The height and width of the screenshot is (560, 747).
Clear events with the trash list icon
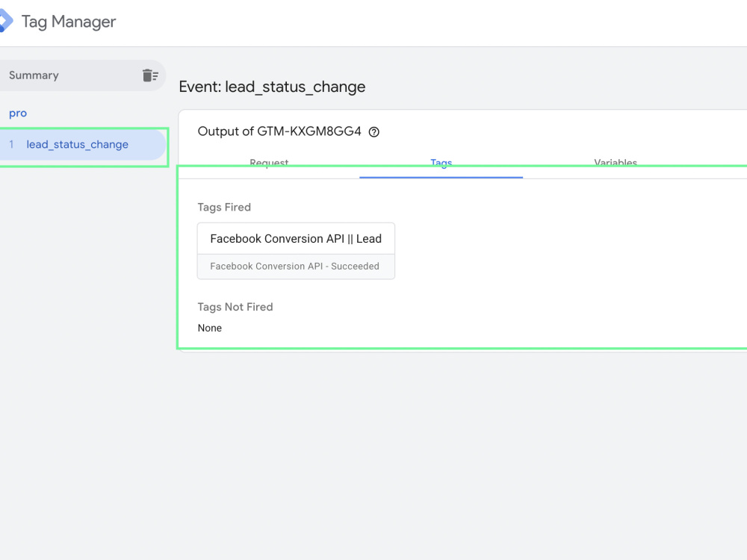[x=150, y=75]
